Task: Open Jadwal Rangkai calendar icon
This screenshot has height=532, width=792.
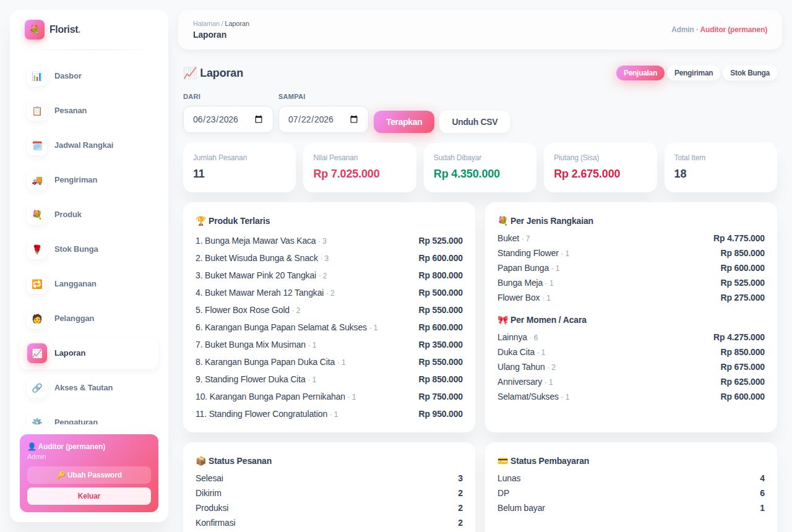Action: point(37,145)
